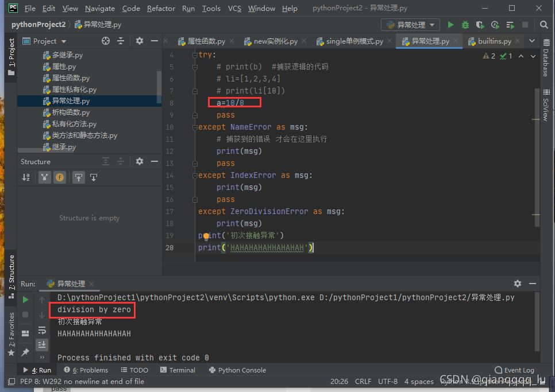Click the locate file target icon in Project
Image resolution: width=555 pixels, height=392 pixels.
pos(105,41)
